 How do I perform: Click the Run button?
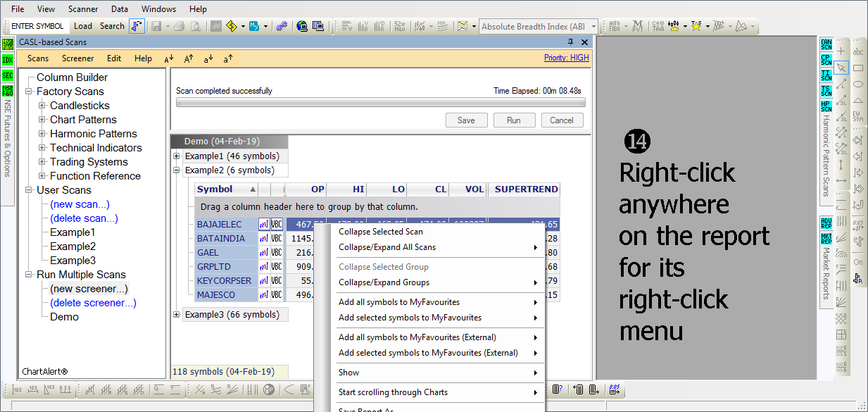coord(514,120)
